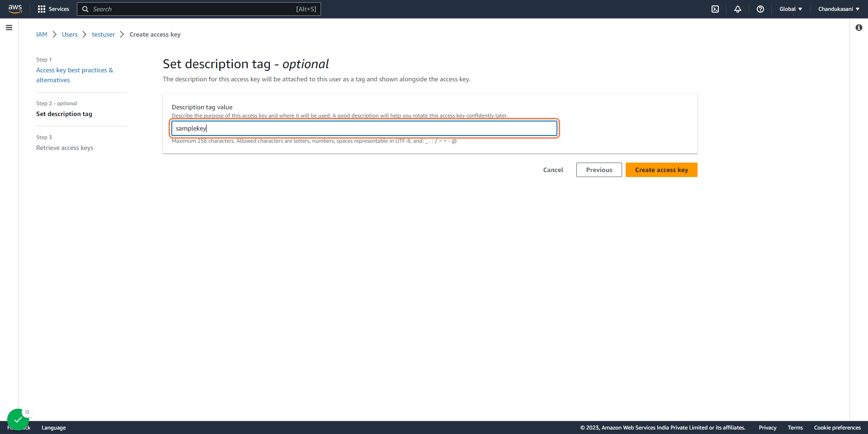868x434 pixels.
Task: Open the info panel icon
Action: pyautogui.click(x=859, y=28)
